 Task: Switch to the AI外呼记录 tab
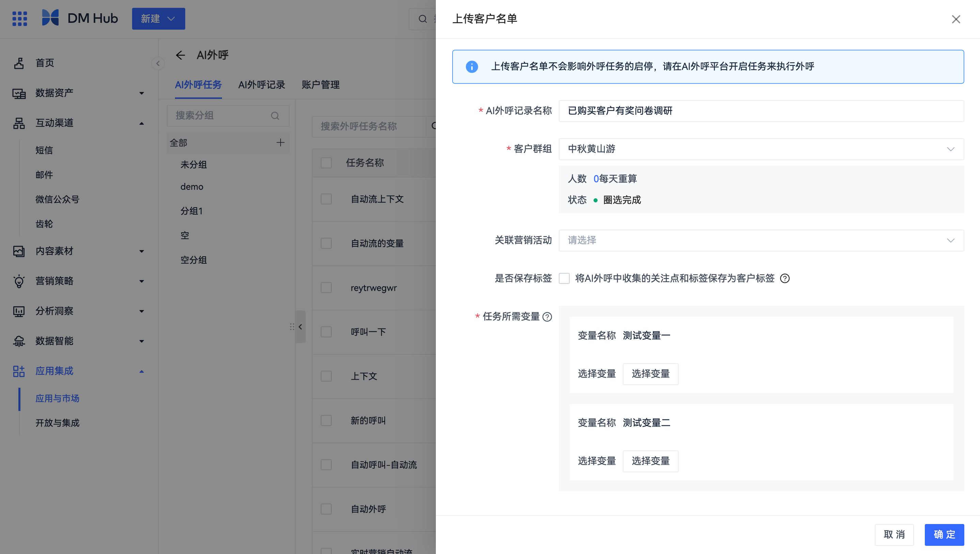click(x=262, y=84)
